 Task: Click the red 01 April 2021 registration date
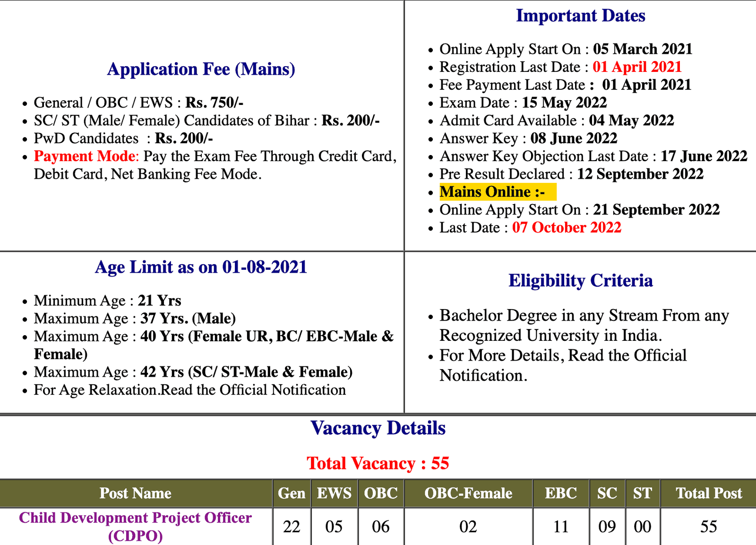[x=637, y=67]
